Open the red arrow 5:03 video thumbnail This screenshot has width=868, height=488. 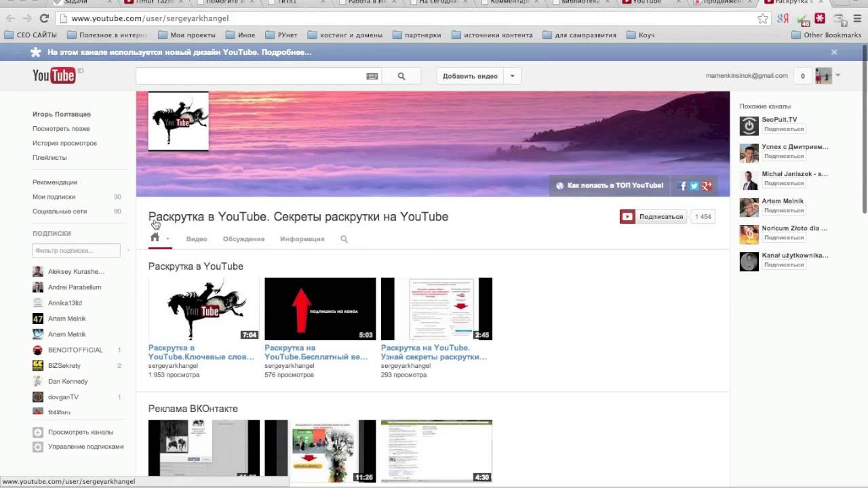point(320,309)
